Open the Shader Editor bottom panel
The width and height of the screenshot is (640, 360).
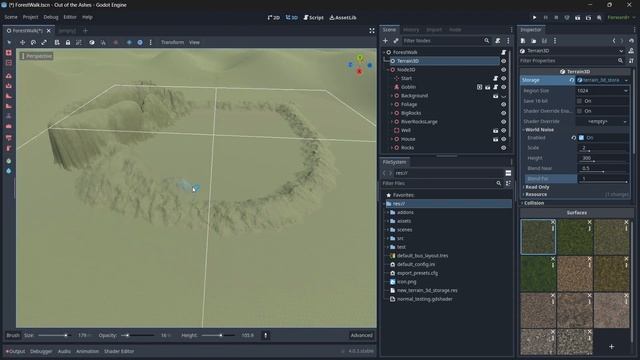[x=119, y=351]
